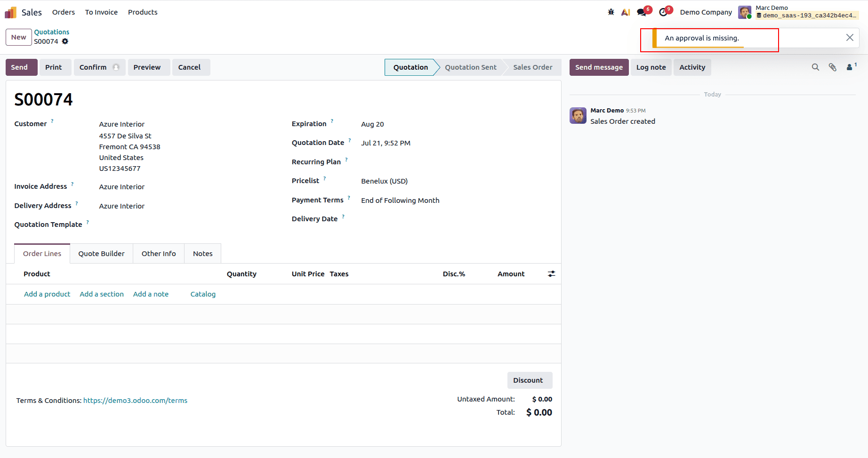Show help tooltip for Expiration
This screenshot has width=868, height=458.
332,121
